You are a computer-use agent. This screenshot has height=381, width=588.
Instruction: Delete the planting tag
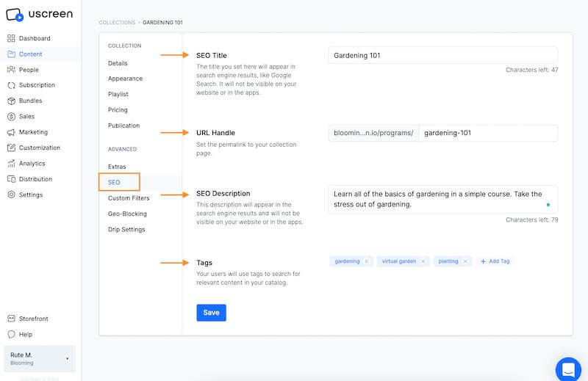click(465, 261)
